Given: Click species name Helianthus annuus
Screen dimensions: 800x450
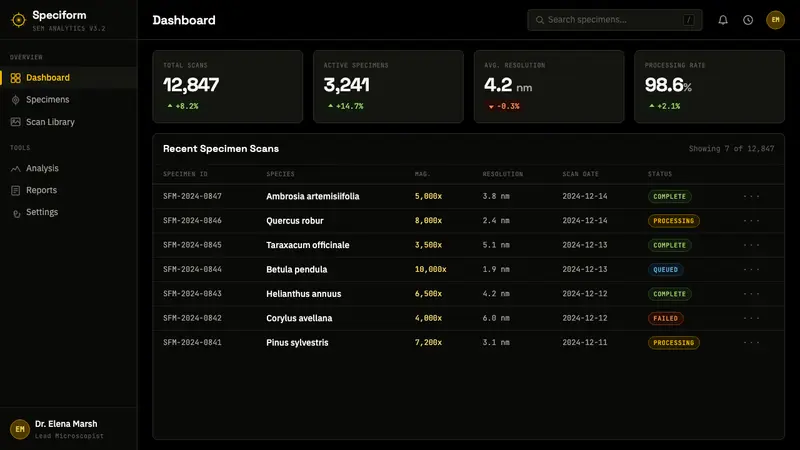Looking at the screenshot, I should [x=304, y=294].
